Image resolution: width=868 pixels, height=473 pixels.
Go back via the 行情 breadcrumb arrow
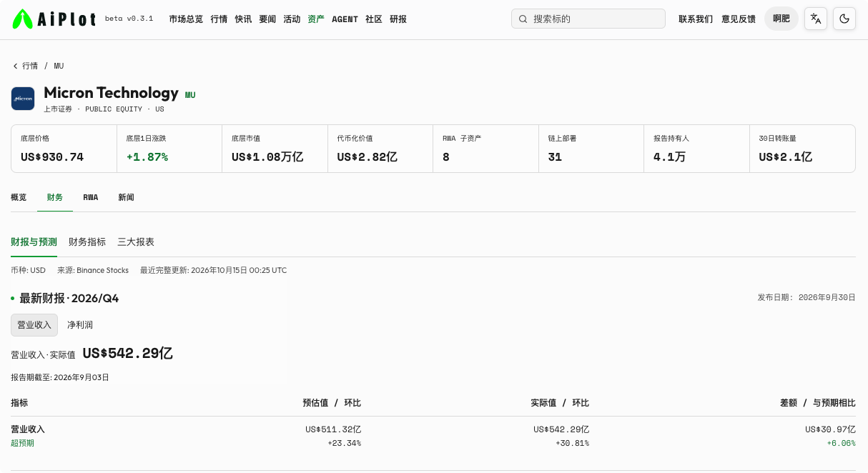pos(25,66)
